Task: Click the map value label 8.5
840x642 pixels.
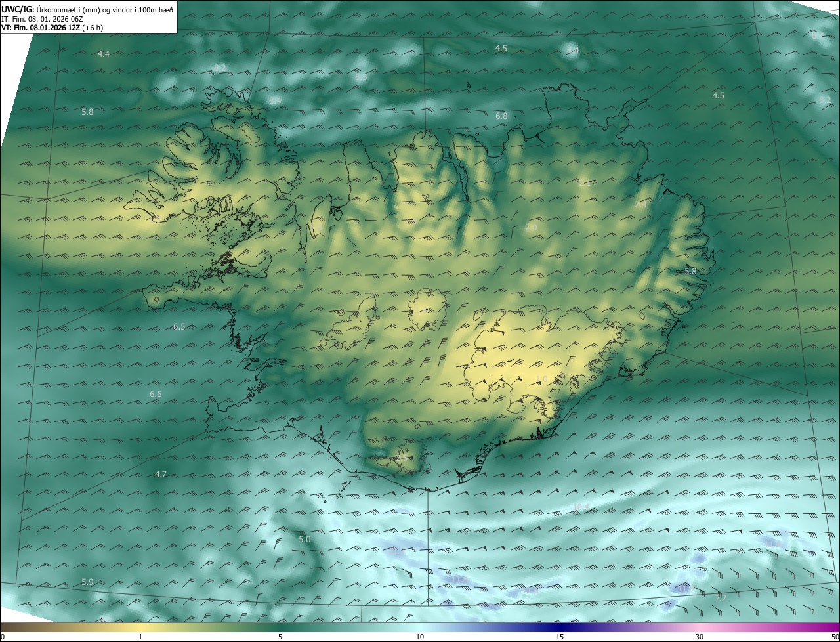Action: pyautogui.click(x=361, y=77)
